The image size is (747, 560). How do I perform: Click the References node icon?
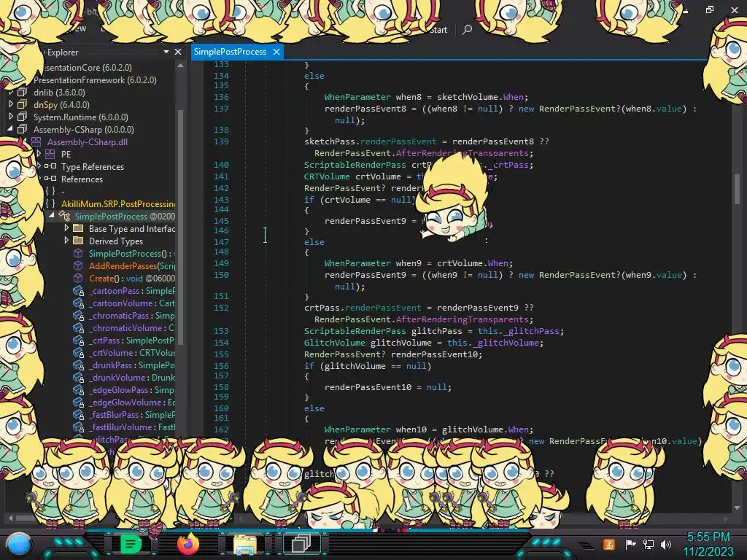point(50,179)
